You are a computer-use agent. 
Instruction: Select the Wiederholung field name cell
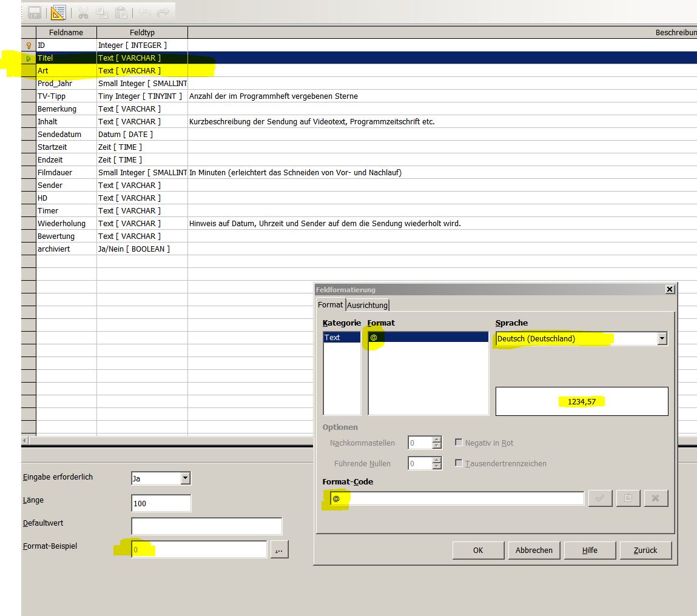[66, 224]
